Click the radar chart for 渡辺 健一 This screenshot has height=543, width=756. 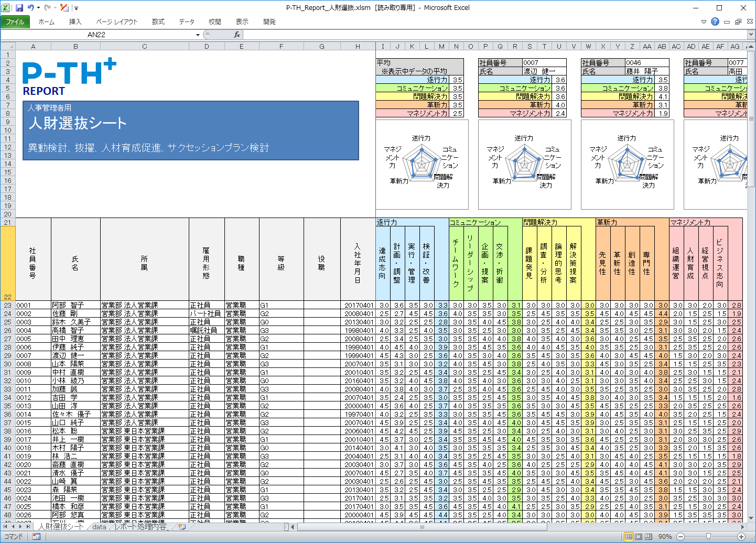tap(525, 164)
